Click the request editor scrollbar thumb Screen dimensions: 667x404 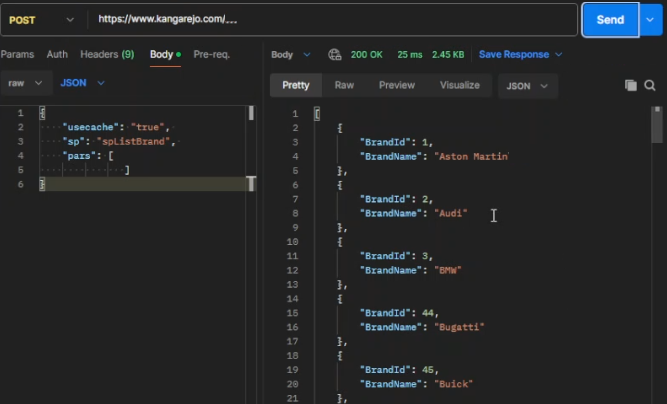tap(251, 113)
